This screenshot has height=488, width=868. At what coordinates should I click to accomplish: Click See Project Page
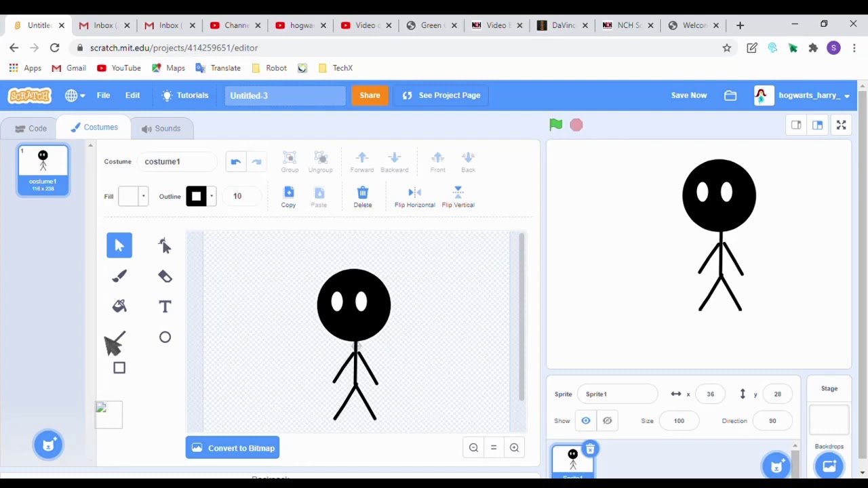441,96
